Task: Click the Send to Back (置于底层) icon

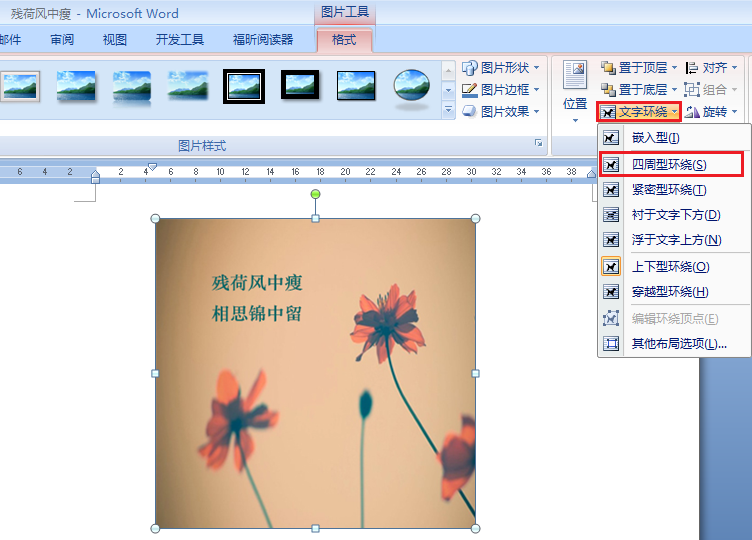Action: (608, 90)
